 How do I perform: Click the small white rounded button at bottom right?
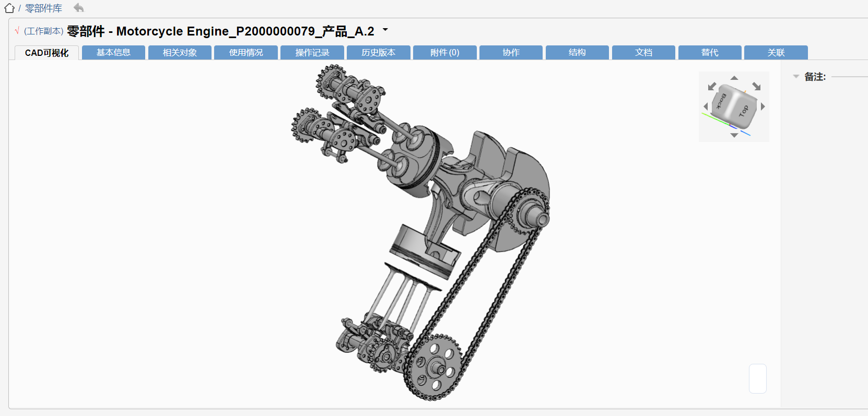(x=758, y=378)
